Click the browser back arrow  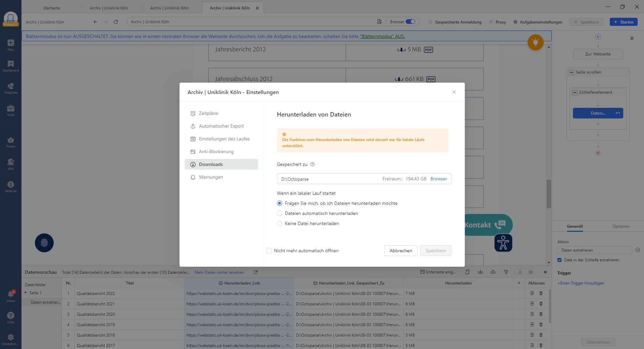coord(96,22)
